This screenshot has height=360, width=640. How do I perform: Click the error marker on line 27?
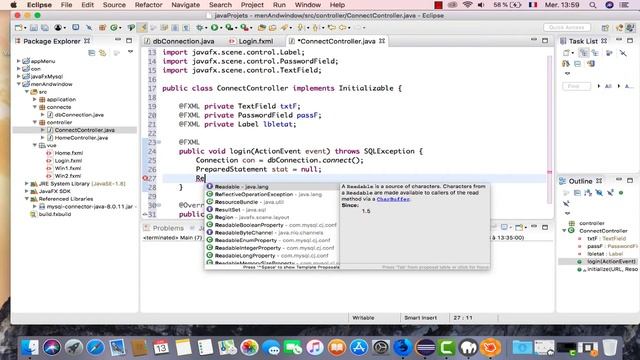[x=145, y=178]
